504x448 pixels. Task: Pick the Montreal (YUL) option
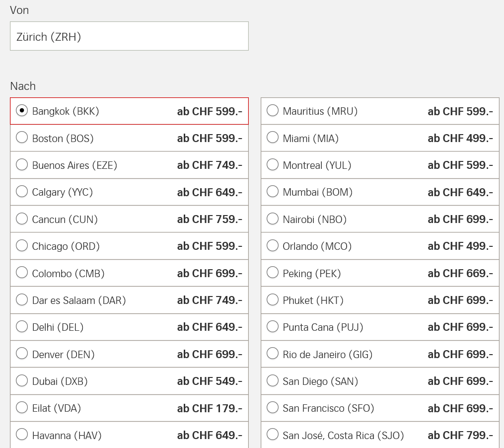[x=273, y=165]
